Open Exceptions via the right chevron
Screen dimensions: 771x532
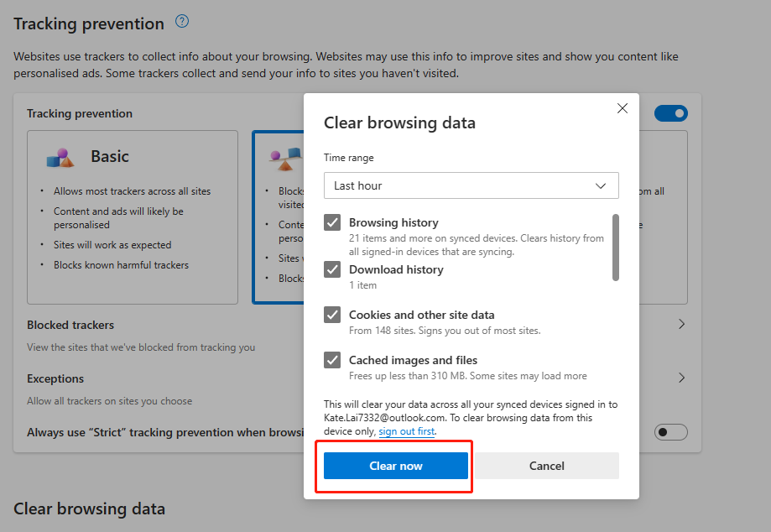[681, 378]
